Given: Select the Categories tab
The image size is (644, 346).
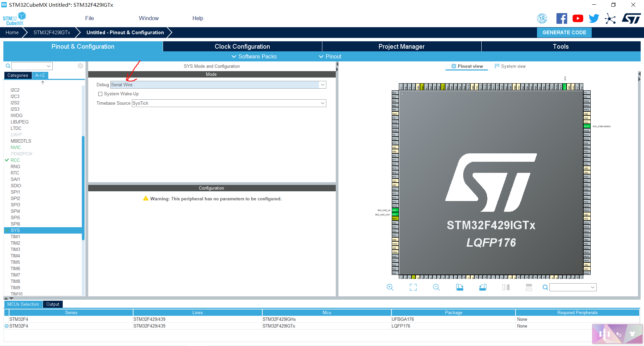Looking at the screenshot, I should (18, 75).
